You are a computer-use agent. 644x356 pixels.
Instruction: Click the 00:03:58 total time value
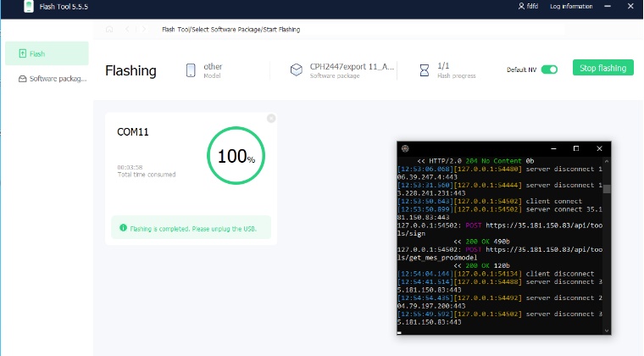coord(130,167)
